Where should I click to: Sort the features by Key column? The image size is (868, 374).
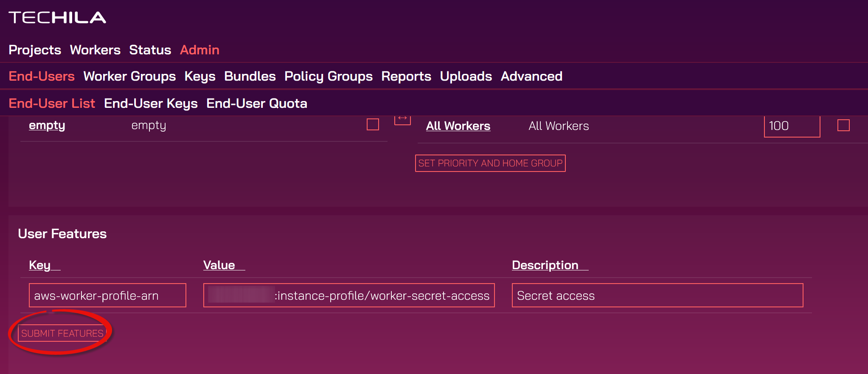(x=40, y=265)
